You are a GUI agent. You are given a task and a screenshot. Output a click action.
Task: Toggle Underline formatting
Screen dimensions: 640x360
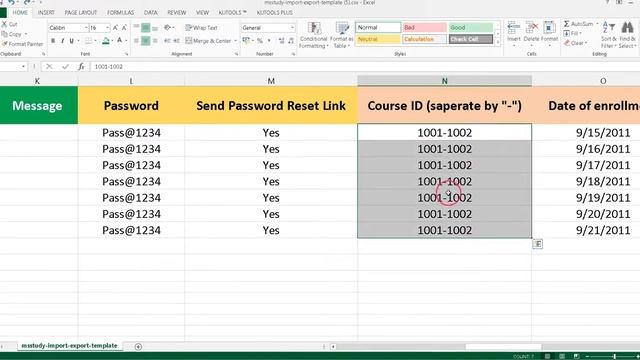pos(72,41)
